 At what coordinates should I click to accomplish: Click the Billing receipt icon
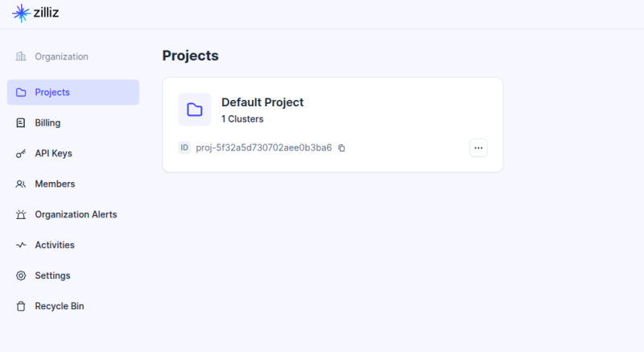point(21,122)
